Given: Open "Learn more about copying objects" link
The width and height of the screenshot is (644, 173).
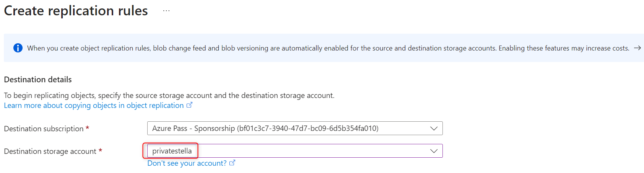Looking at the screenshot, I should tap(94, 106).
